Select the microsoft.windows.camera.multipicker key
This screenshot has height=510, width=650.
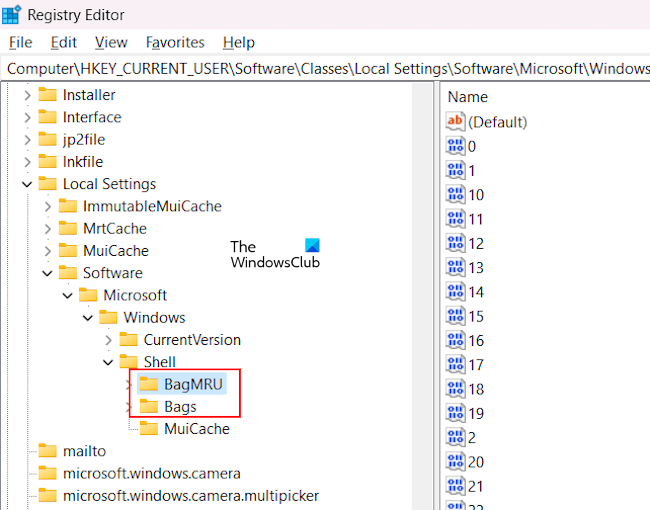tap(191, 496)
